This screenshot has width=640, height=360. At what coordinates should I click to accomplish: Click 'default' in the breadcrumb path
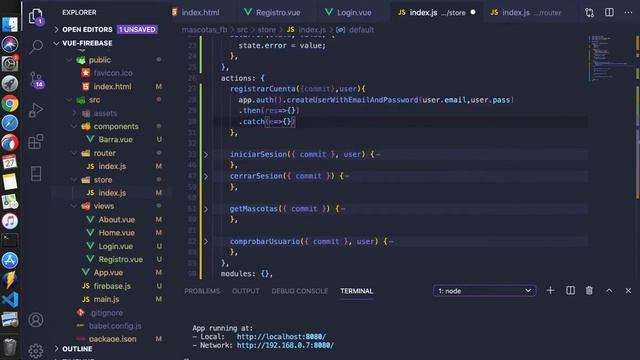coord(361,29)
